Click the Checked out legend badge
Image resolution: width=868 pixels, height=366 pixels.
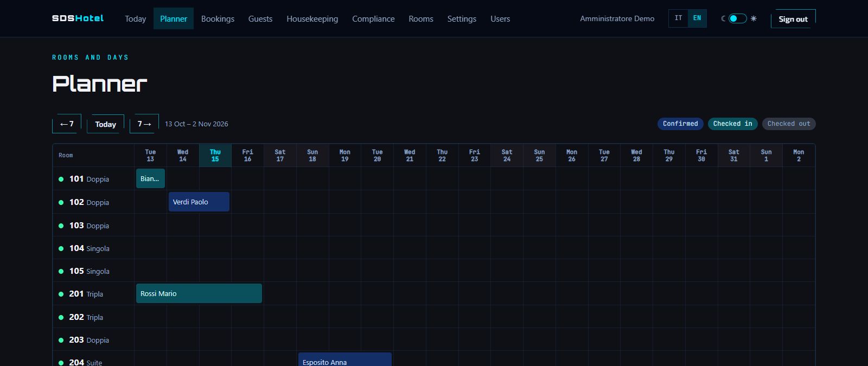click(x=789, y=124)
